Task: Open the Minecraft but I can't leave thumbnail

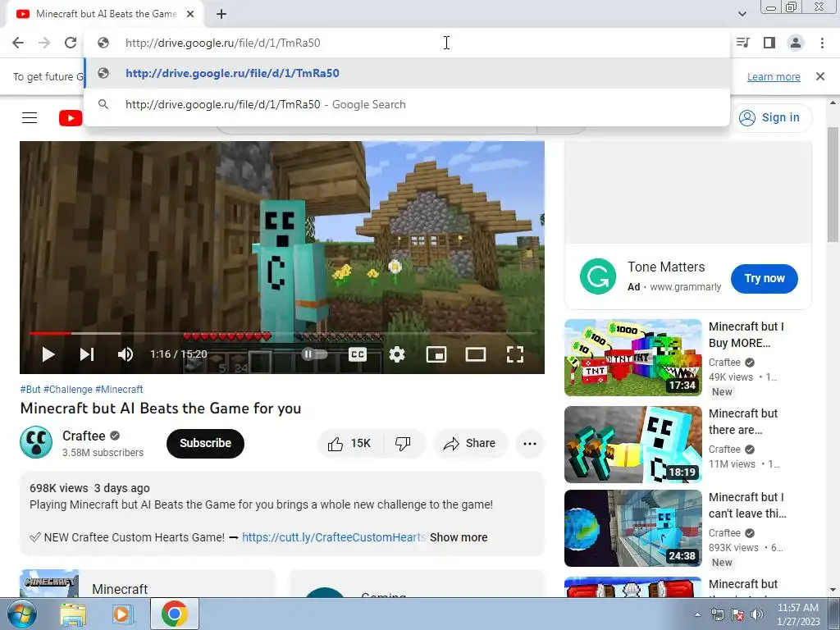Action: (x=632, y=528)
